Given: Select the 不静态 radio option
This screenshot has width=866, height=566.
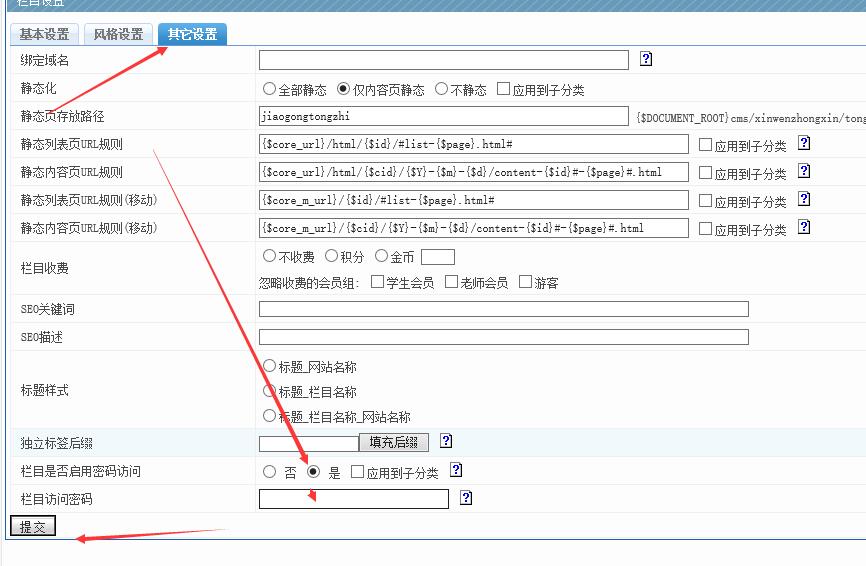Looking at the screenshot, I should pos(442,89).
